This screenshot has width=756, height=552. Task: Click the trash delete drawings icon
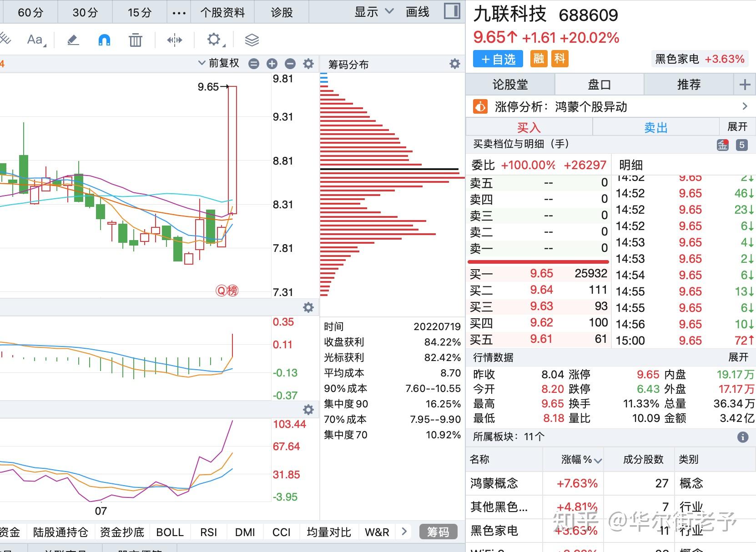[x=135, y=40]
